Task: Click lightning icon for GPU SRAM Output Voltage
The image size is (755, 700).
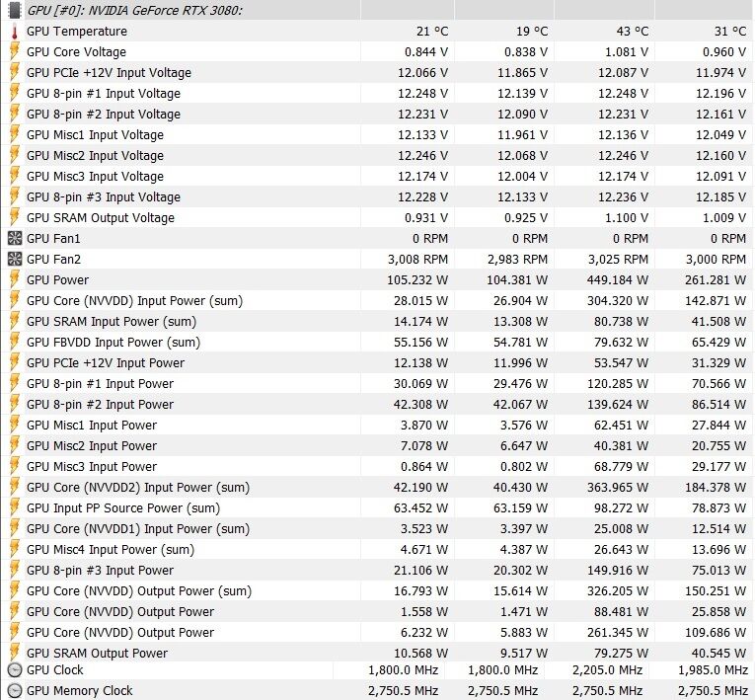Action: [15, 218]
